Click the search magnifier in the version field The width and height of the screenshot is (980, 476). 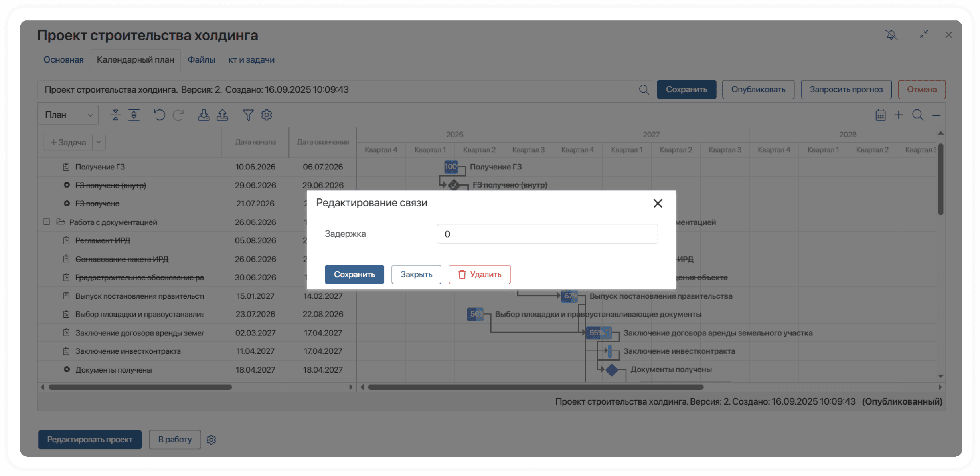pyautogui.click(x=644, y=90)
